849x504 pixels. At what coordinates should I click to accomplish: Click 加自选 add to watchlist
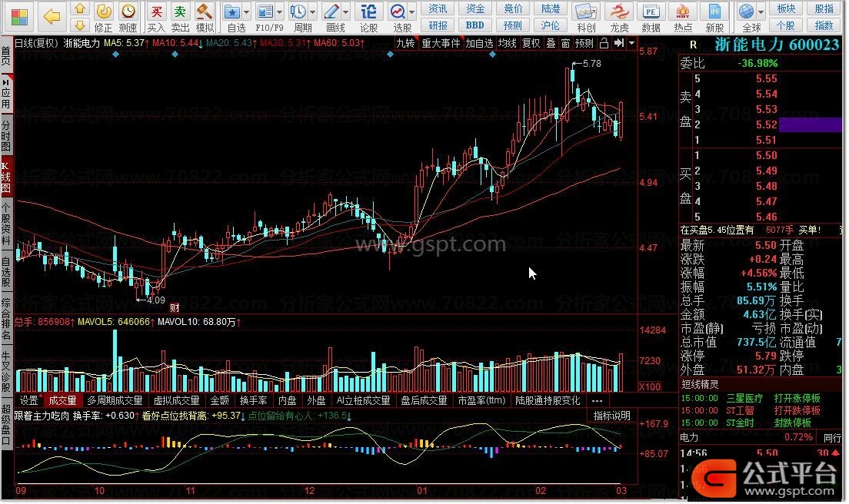coord(479,43)
